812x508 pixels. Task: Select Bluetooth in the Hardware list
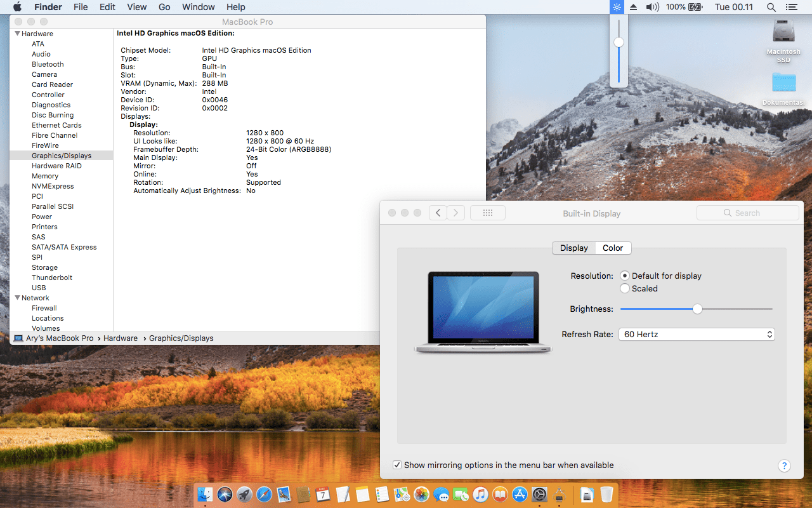point(48,64)
